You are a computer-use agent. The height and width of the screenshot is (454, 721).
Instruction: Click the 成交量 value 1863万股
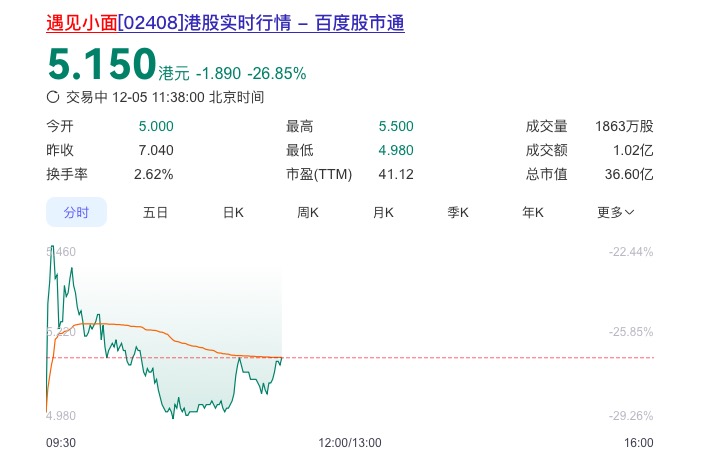point(624,126)
